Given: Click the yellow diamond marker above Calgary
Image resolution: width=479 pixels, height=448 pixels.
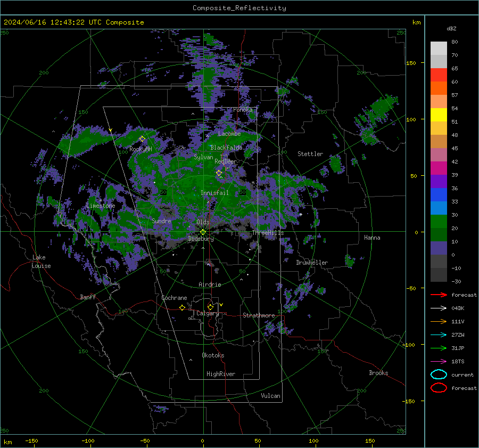Looking at the screenshot, I should pyautogui.click(x=210, y=307).
